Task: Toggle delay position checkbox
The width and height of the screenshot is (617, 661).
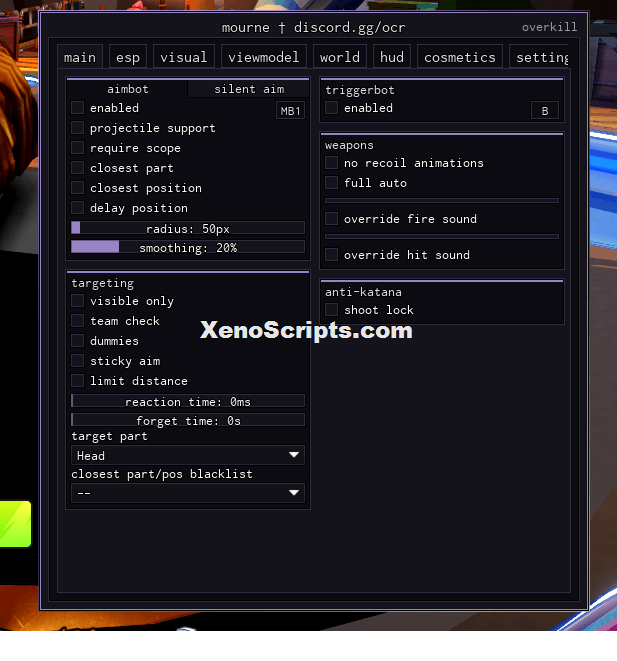Action: pos(77,208)
